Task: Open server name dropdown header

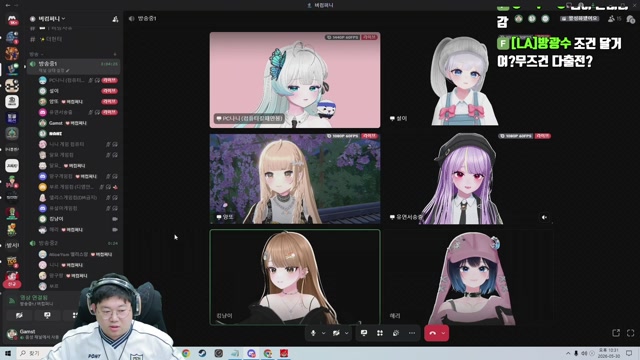Action: point(51,19)
